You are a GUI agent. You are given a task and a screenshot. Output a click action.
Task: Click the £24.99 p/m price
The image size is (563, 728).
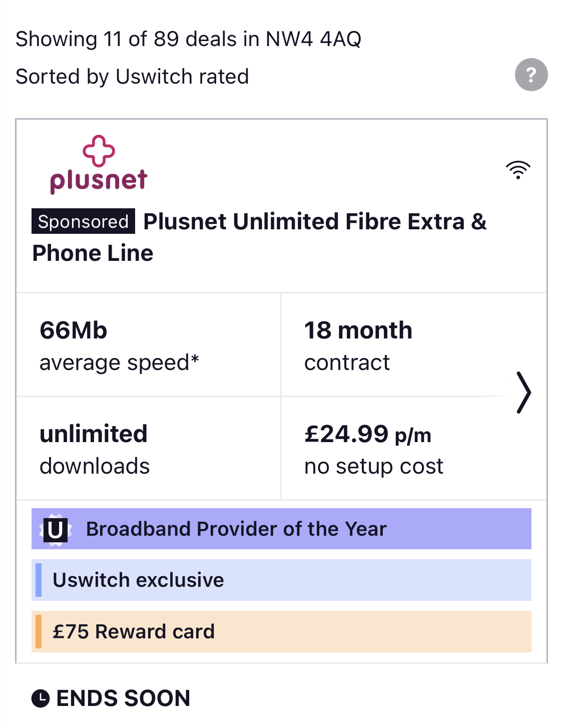coord(368,434)
